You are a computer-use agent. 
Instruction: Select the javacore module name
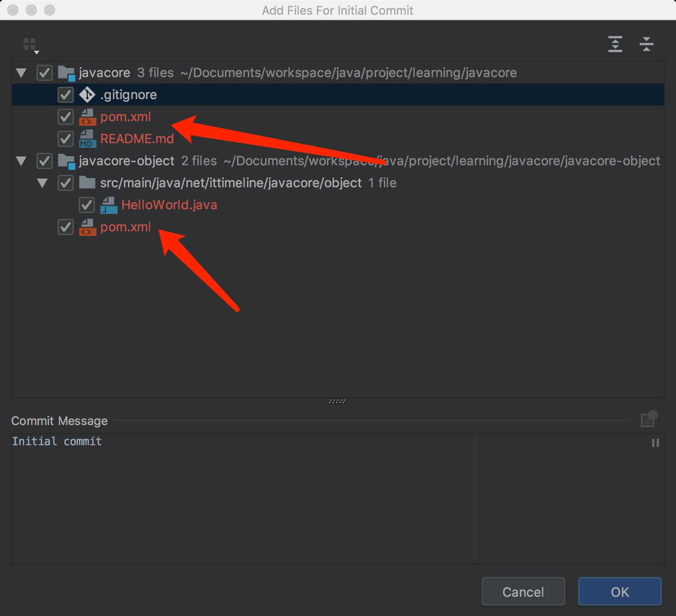(105, 73)
